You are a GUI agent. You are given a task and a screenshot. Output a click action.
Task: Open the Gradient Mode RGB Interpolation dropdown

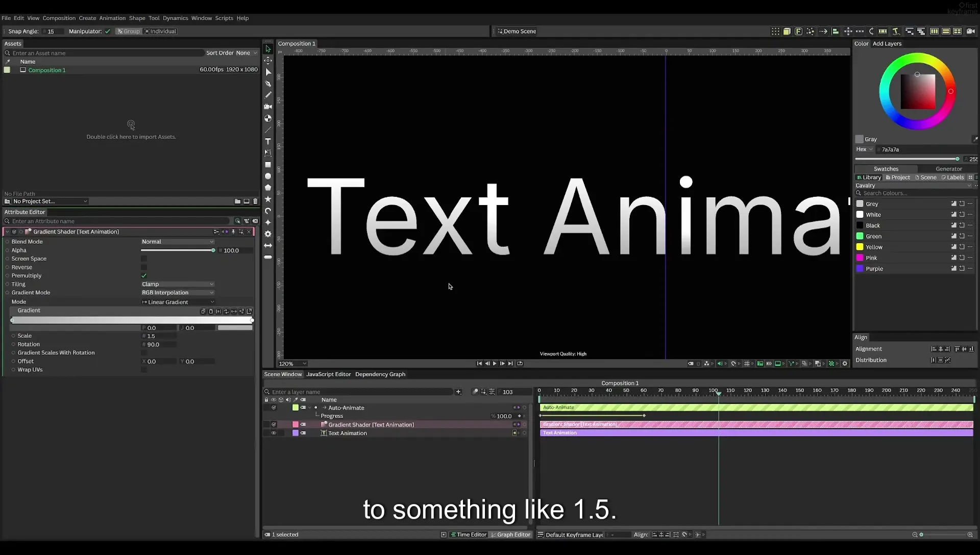tap(178, 293)
